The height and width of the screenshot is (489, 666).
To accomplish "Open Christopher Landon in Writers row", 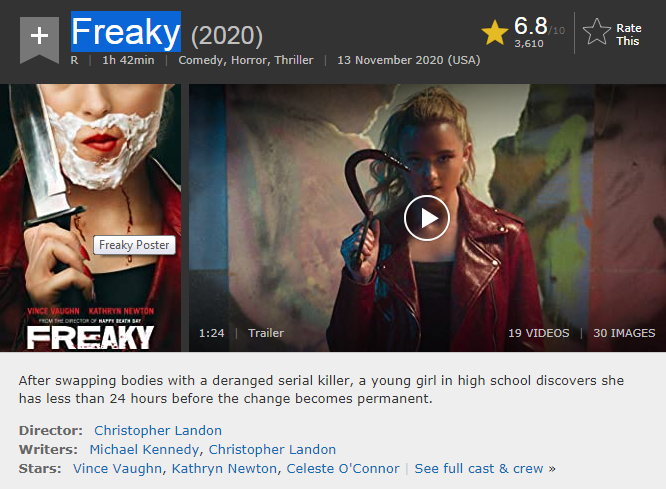I will click(x=272, y=449).
